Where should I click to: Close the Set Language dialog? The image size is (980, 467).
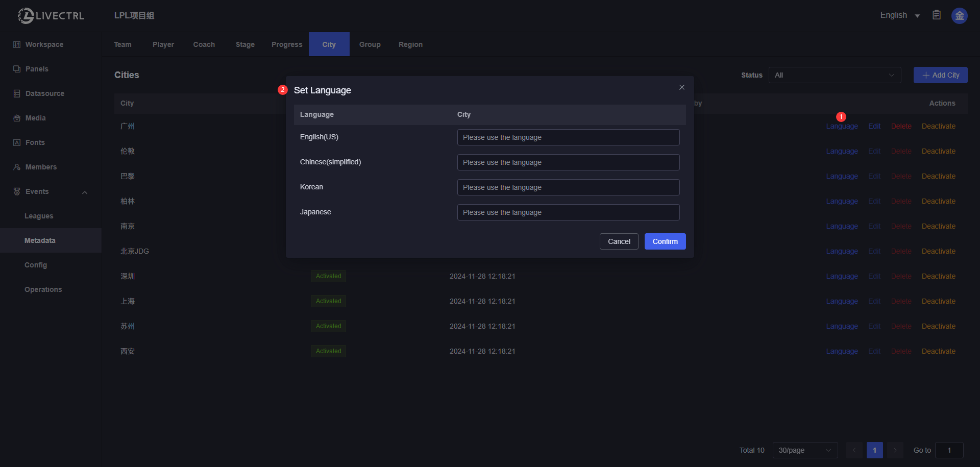[x=681, y=87]
